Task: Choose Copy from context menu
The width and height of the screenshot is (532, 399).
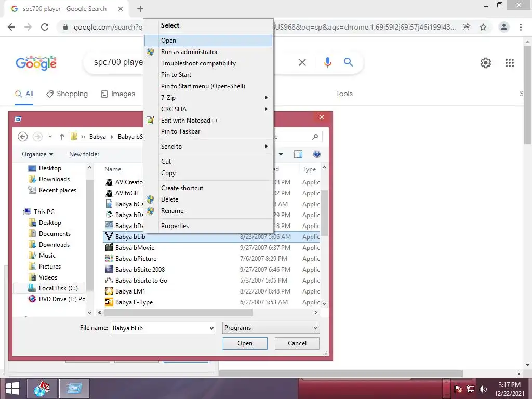Action: [x=208, y=173]
